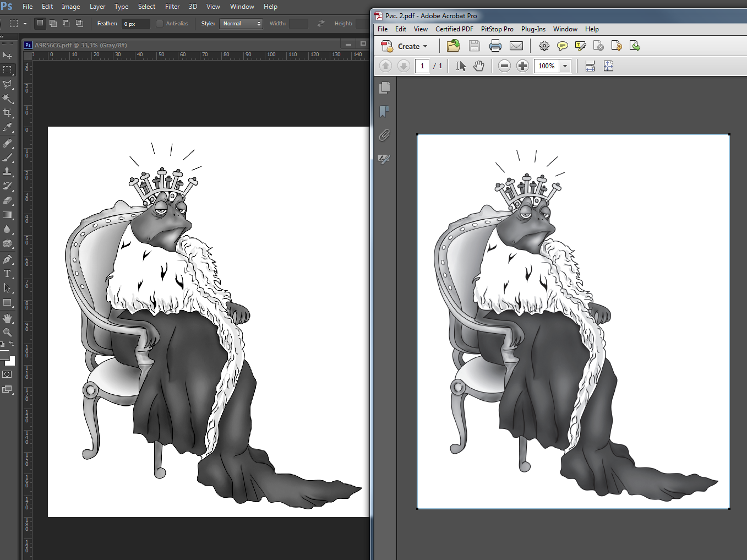Click the Fit width scrolling icon in Acrobat
Image resolution: width=747 pixels, height=560 pixels.
(x=590, y=66)
